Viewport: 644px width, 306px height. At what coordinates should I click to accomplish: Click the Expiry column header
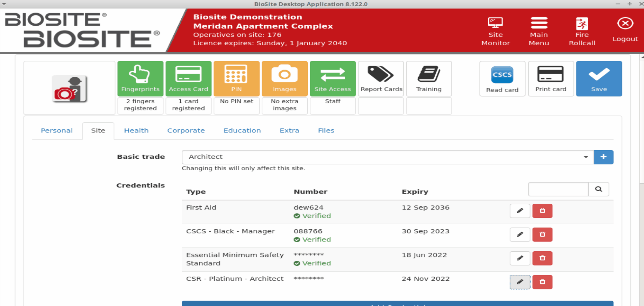[415, 192]
